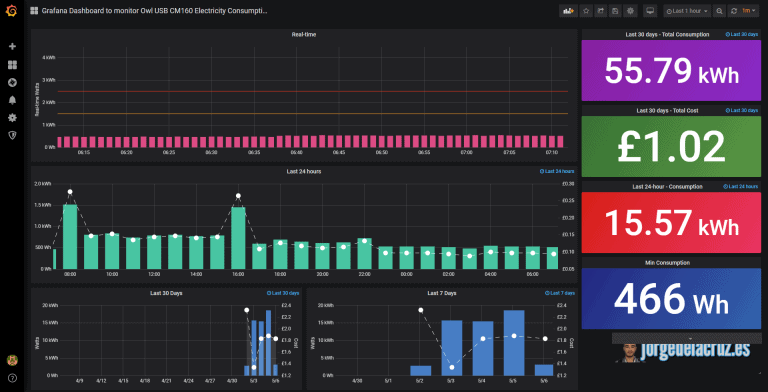Click the 5/3 blue bar in Last 7 Days
Viewport: 768px width, 392px height.
452,348
